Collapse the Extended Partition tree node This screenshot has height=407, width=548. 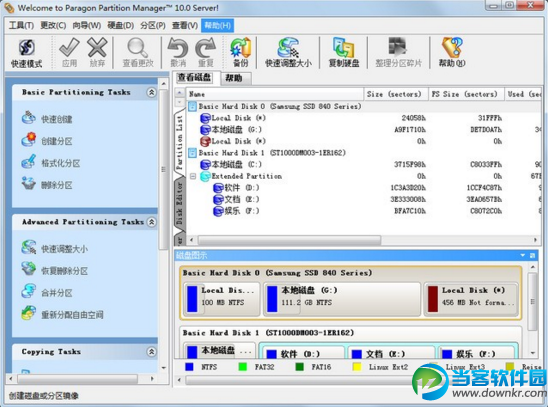pyautogui.click(x=193, y=176)
